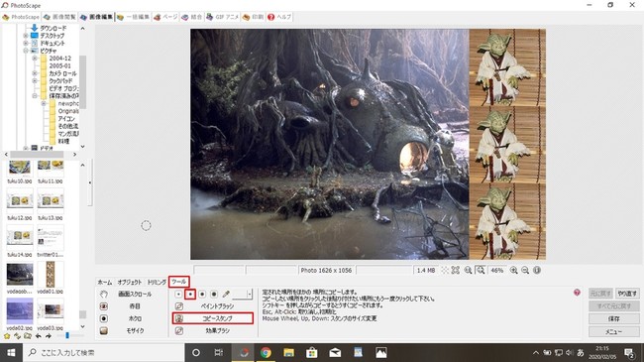Screen dimensions: 644x362
Task: Expand the ドキュメント tree node
Action: tap(26, 44)
